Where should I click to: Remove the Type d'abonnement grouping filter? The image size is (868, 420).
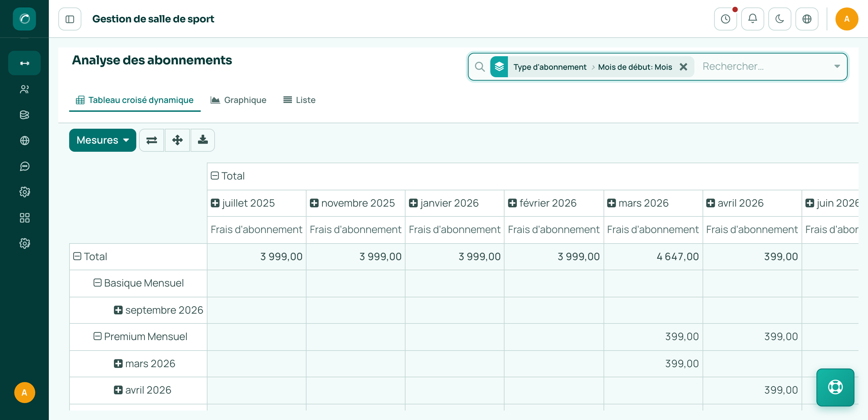[684, 67]
